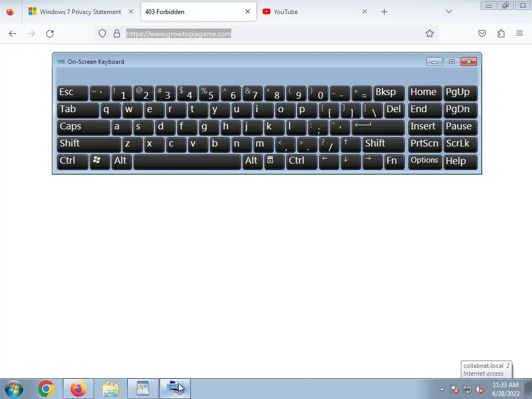Click the up arrow key
This screenshot has width=532, height=399.
(x=351, y=144)
